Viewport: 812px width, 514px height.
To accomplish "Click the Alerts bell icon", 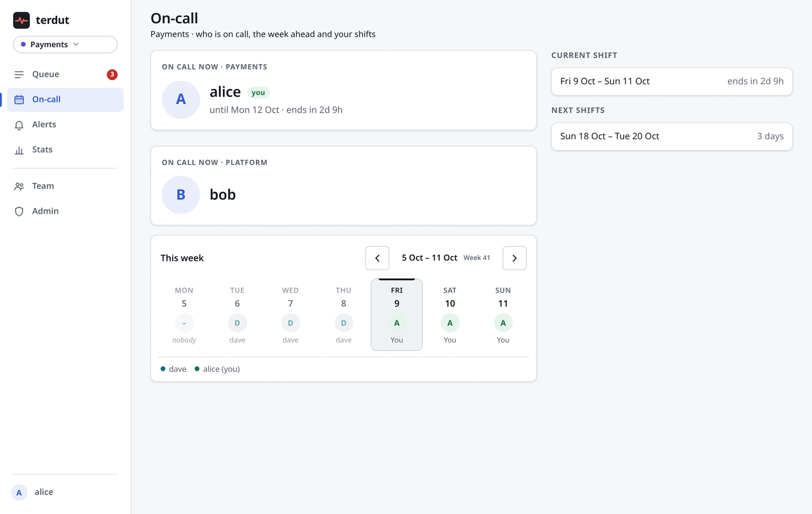I will 19,125.
